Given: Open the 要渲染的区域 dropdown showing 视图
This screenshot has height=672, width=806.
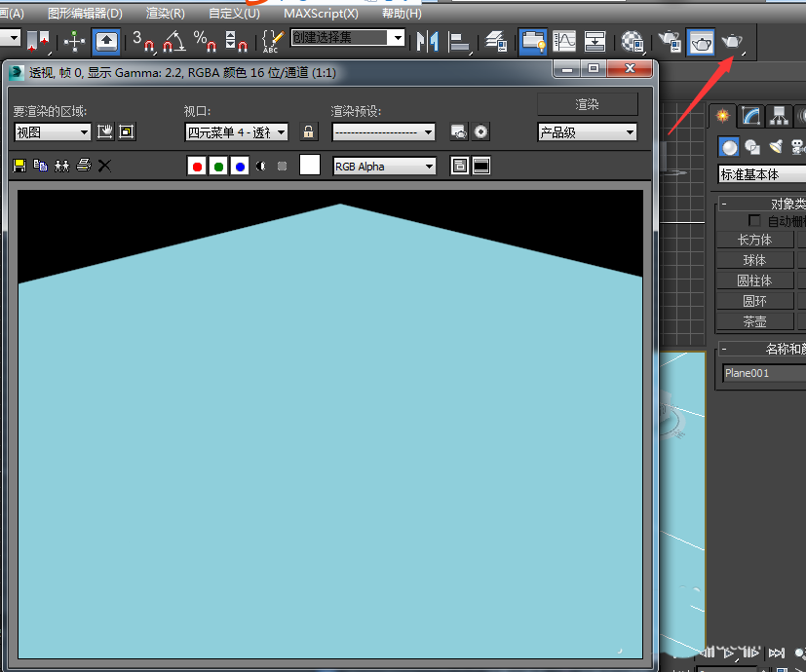Looking at the screenshot, I should click(x=53, y=132).
